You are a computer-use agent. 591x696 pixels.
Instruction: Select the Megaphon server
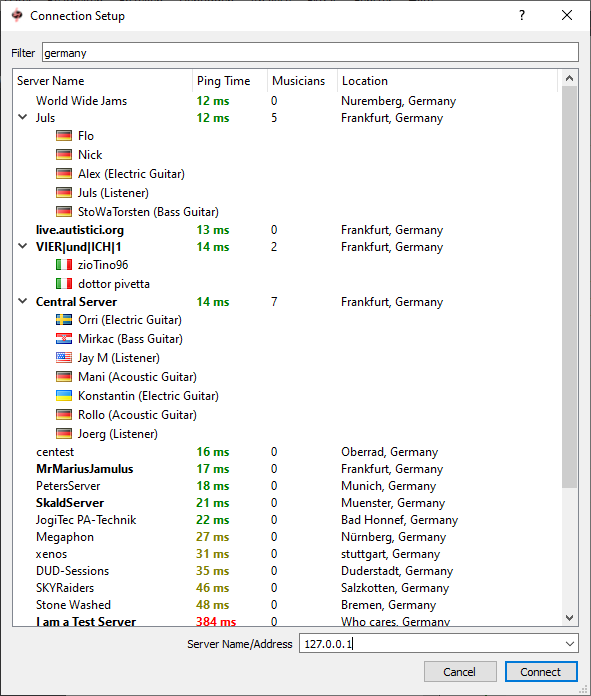pos(285,537)
